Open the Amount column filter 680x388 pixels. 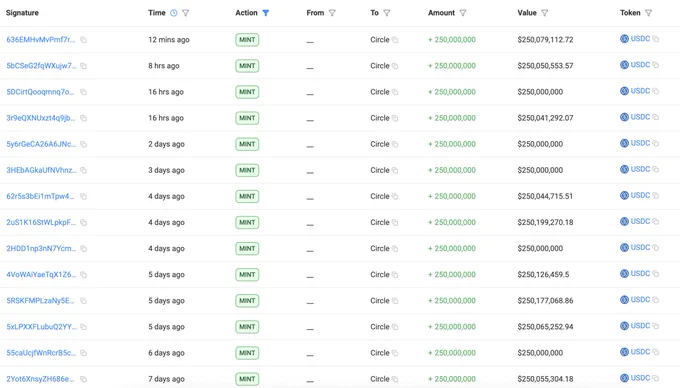(463, 13)
